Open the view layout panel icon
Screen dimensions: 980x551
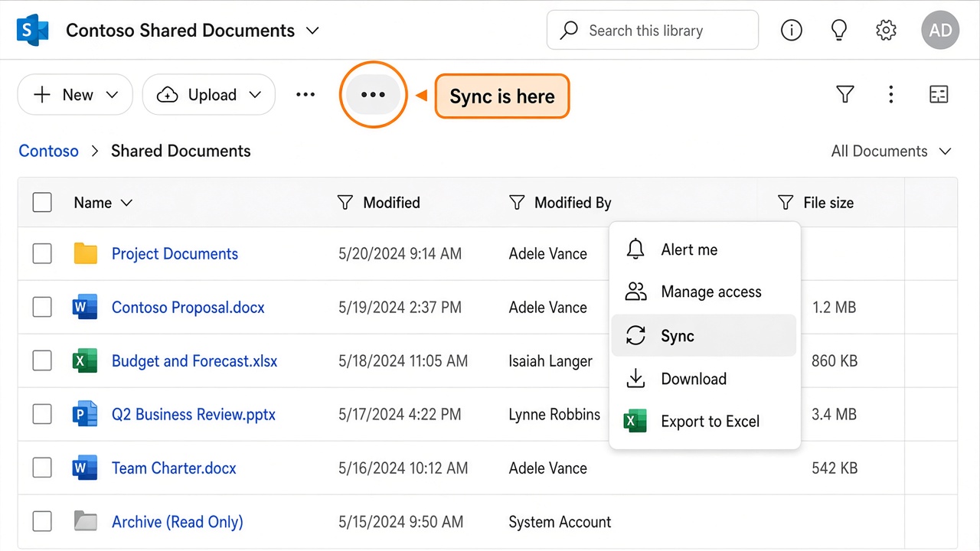click(x=939, y=94)
